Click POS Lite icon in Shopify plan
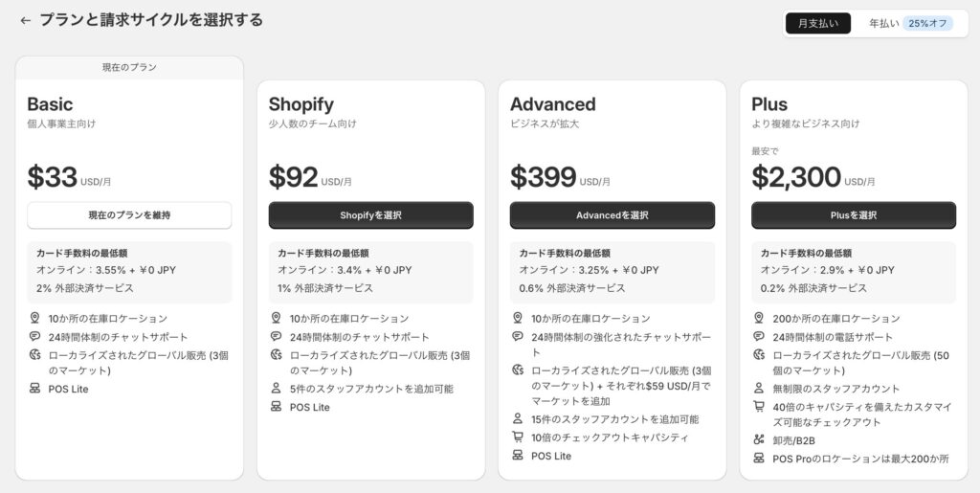This screenshot has height=493, width=980. tap(276, 407)
